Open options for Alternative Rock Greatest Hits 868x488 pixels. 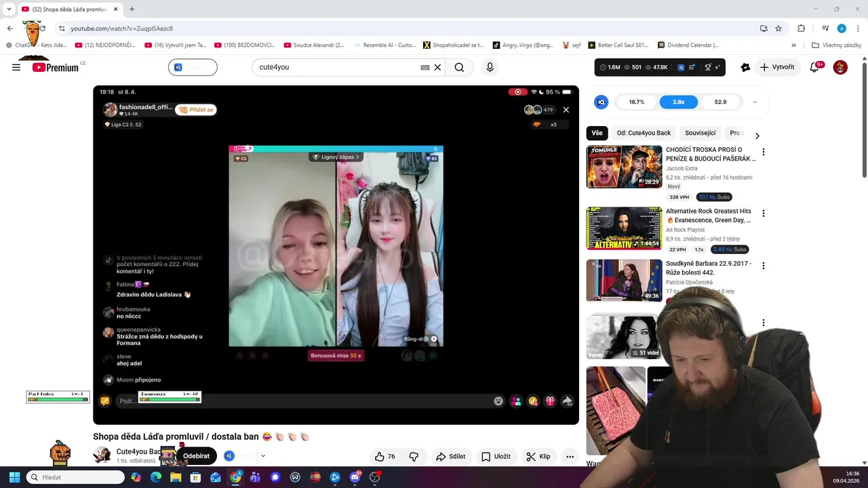[764, 213]
